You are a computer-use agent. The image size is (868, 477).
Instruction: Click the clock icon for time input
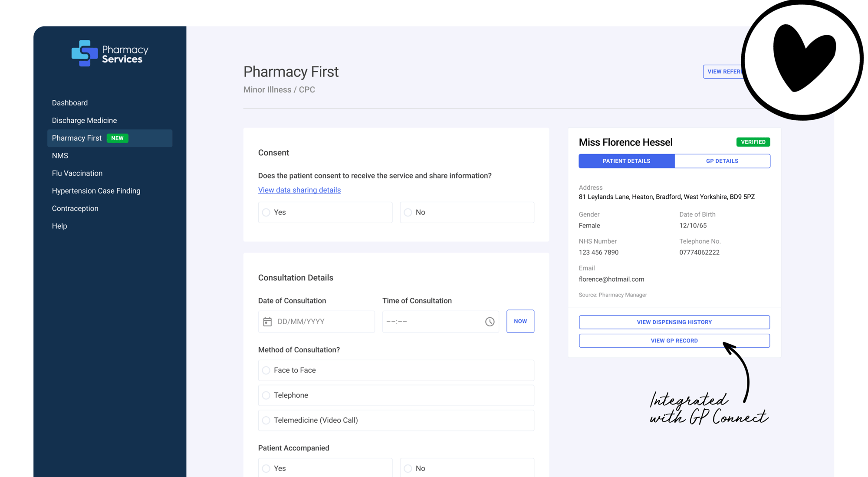490,321
